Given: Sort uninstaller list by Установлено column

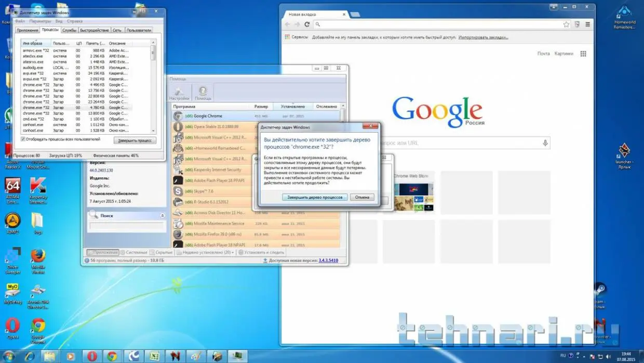Looking at the screenshot, I should [293, 107].
